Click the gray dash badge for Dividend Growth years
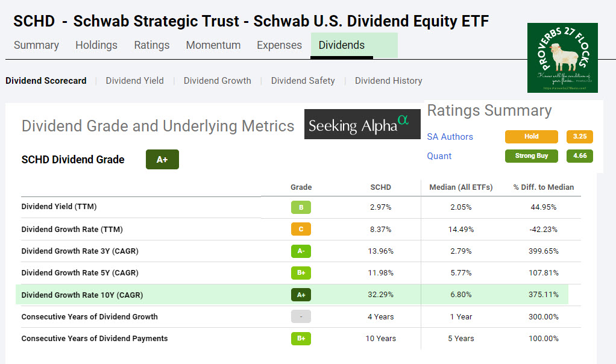The width and height of the screenshot is (616, 364). [301, 317]
